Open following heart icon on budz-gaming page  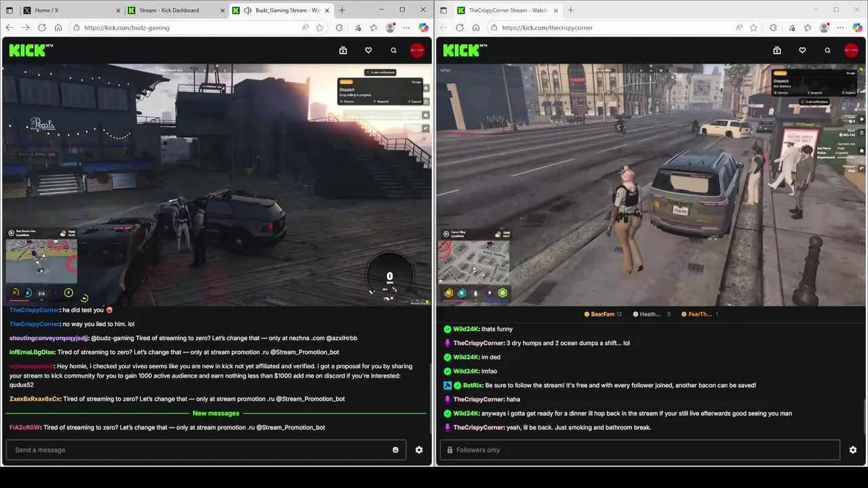coord(368,50)
